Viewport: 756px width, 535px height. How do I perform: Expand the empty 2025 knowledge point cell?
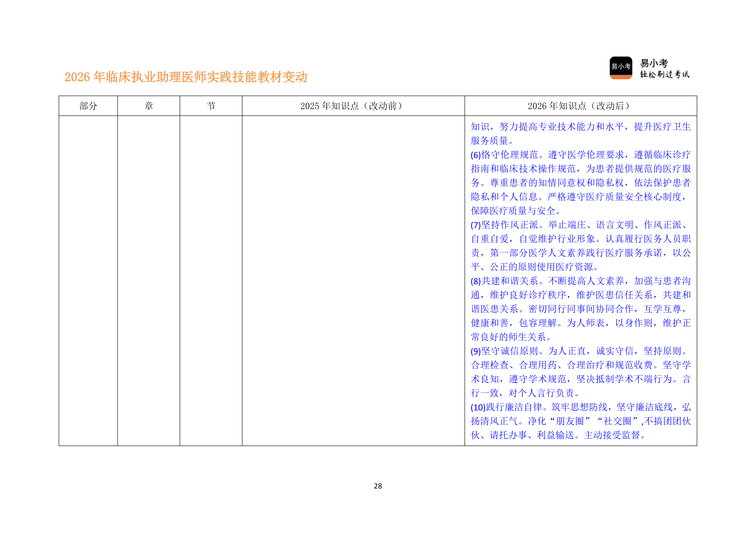point(353,280)
